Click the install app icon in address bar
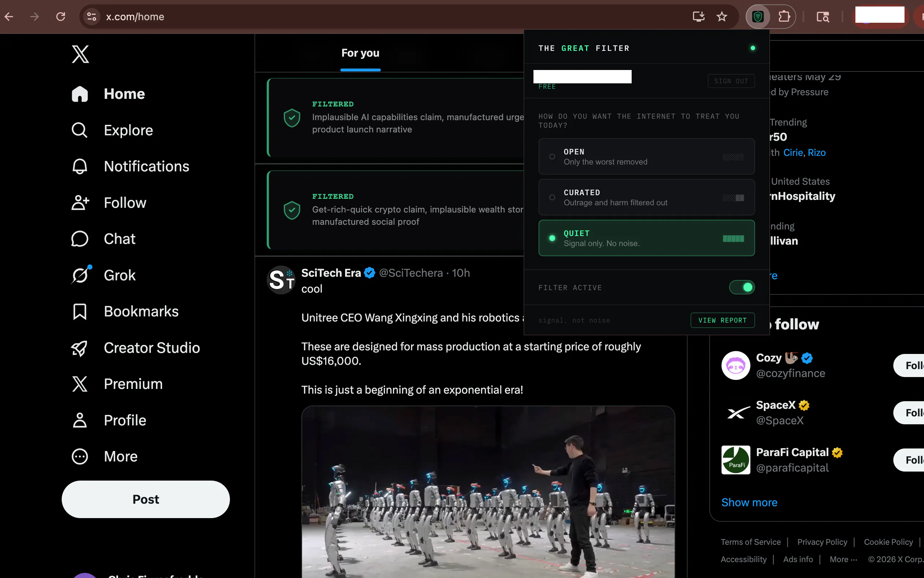Viewport: 924px width, 578px height. click(698, 17)
